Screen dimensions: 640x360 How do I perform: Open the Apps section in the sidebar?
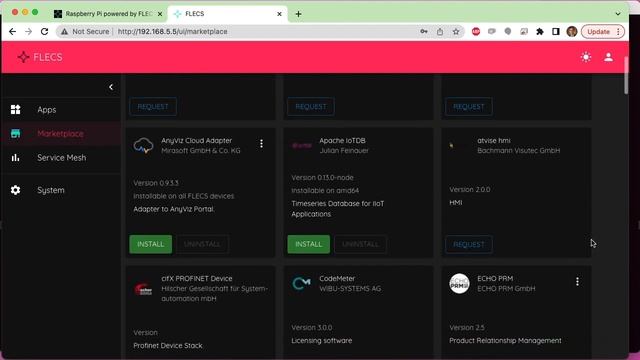click(x=61, y=109)
